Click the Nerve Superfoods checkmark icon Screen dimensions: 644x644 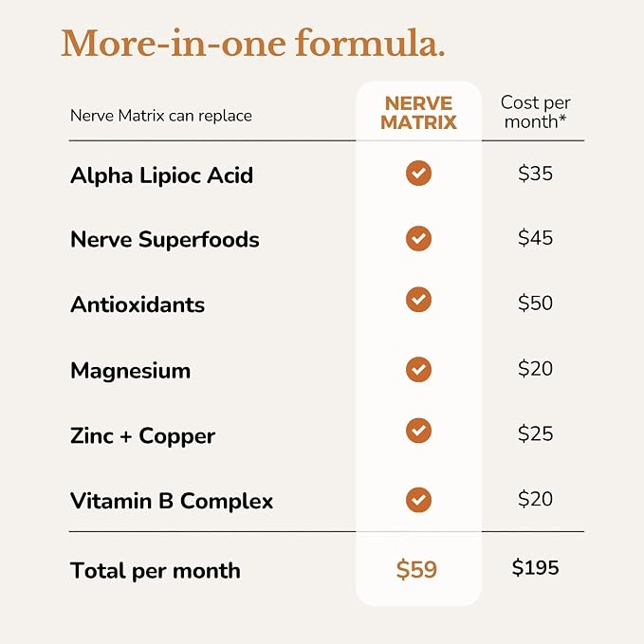[418, 238]
